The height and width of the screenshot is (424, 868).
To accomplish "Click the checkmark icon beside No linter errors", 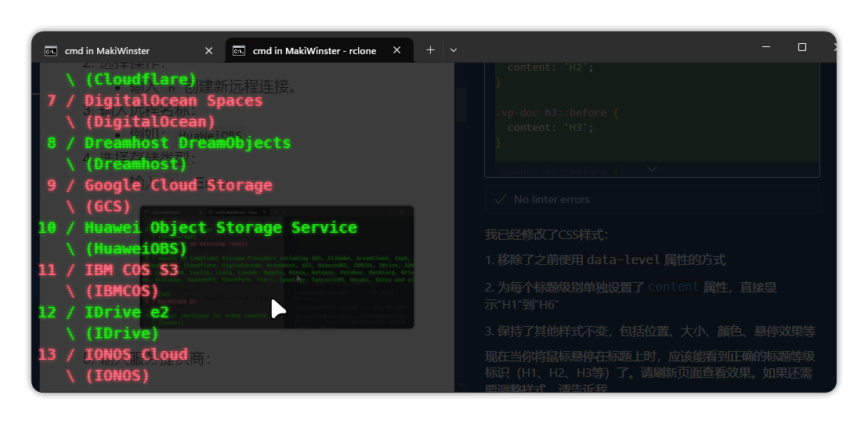I will pyautogui.click(x=501, y=199).
